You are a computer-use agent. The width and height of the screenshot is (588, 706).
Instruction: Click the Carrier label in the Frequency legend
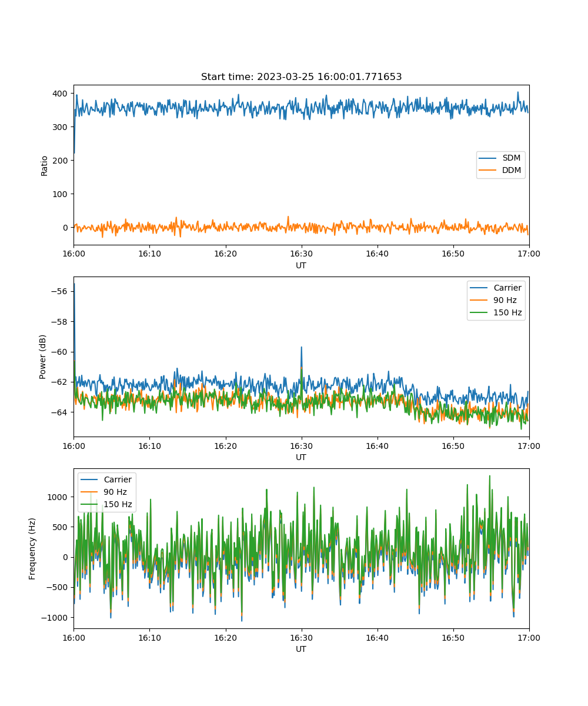pos(118,480)
